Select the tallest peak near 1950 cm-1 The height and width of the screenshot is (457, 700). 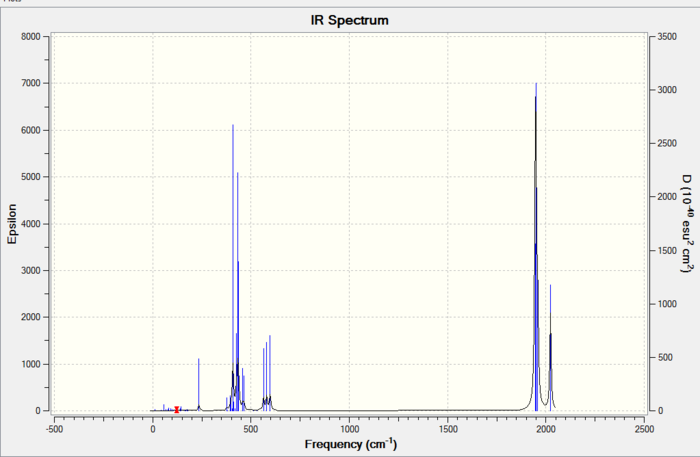[x=536, y=245]
